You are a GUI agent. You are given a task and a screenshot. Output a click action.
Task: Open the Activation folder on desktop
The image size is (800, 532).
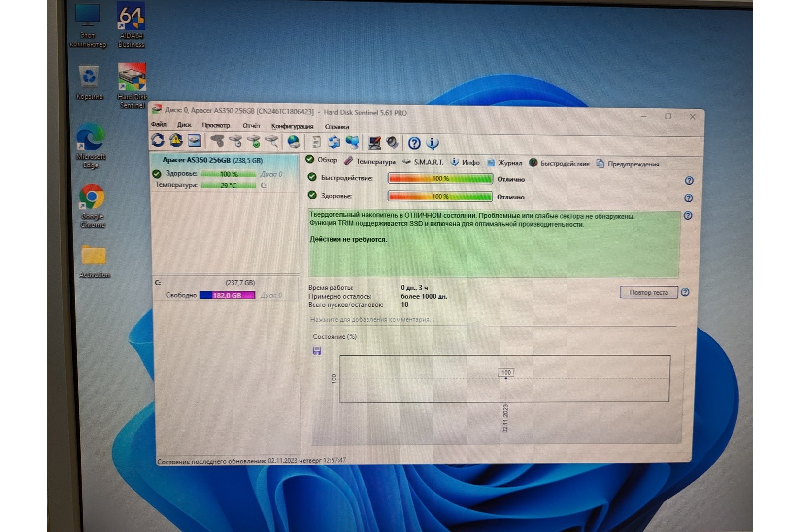[x=94, y=261]
